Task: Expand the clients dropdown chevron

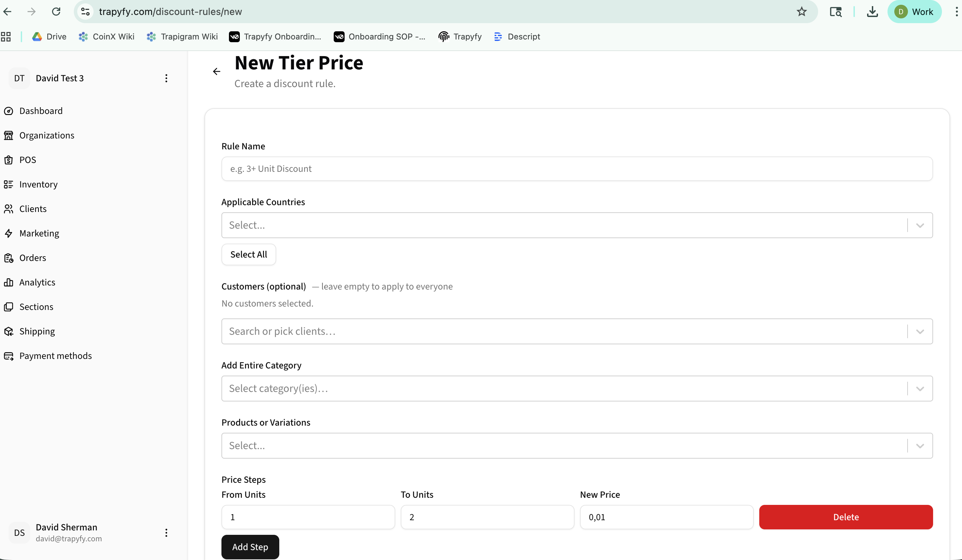Action: click(x=920, y=331)
